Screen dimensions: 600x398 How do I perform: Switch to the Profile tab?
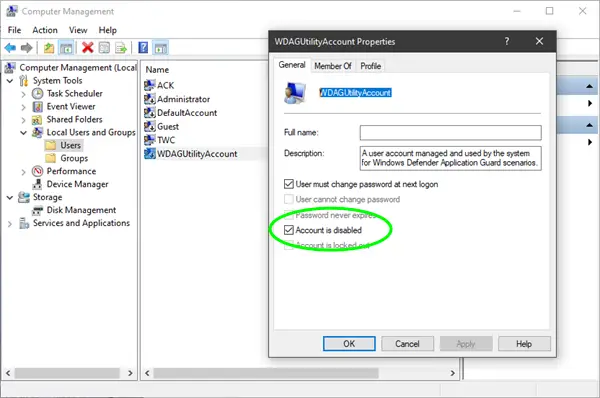370,66
